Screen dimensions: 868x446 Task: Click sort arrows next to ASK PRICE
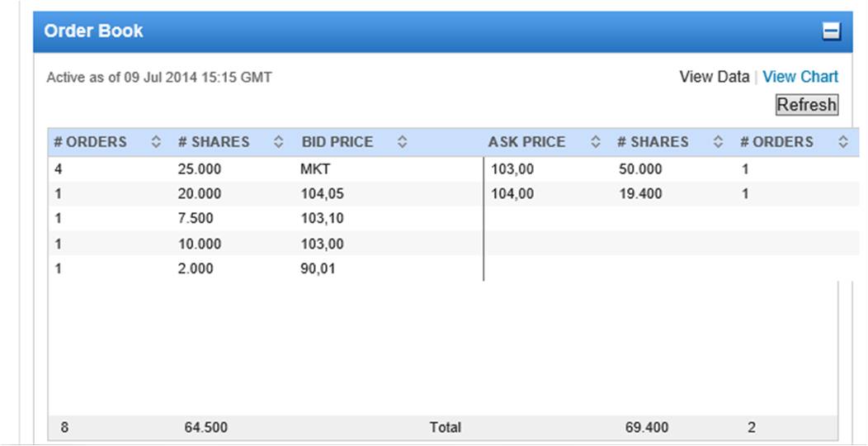[x=596, y=142]
